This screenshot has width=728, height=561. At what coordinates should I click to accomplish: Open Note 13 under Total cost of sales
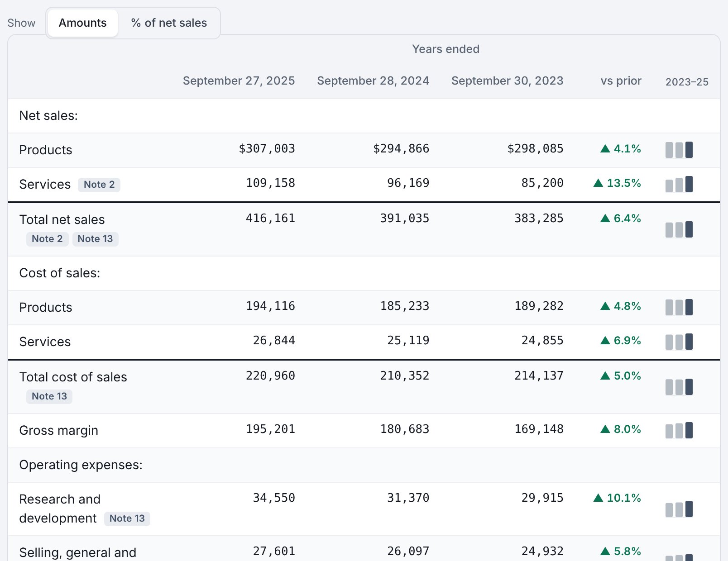click(x=49, y=396)
